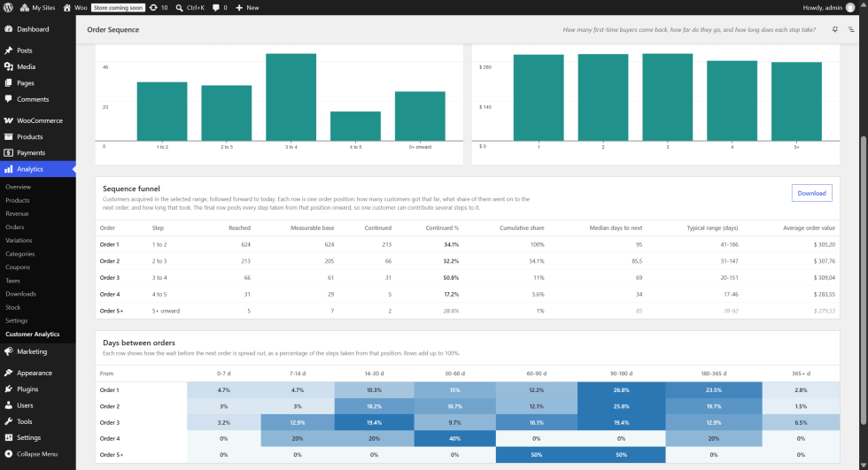This screenshot has width=868, height=470.
Task: Open the Revenue analytics submenu
Action: (x=17, y=213)
